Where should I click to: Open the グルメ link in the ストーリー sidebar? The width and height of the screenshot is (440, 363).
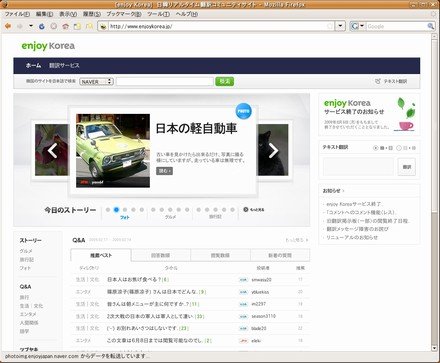click(x=26, y=251)
